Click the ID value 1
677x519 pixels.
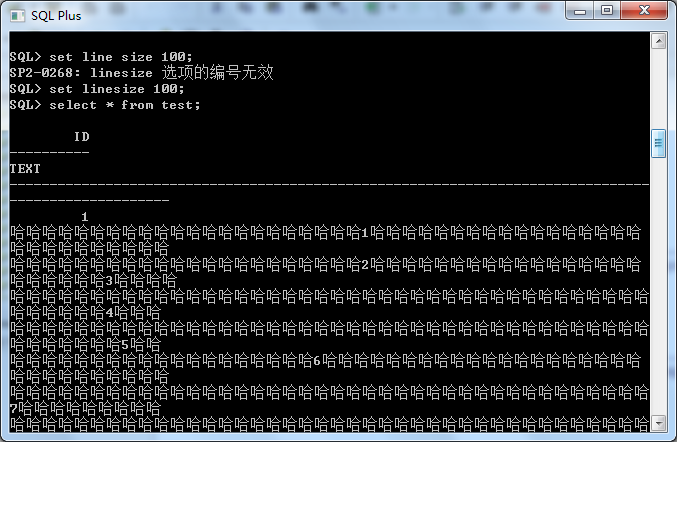tap(85, 217)
